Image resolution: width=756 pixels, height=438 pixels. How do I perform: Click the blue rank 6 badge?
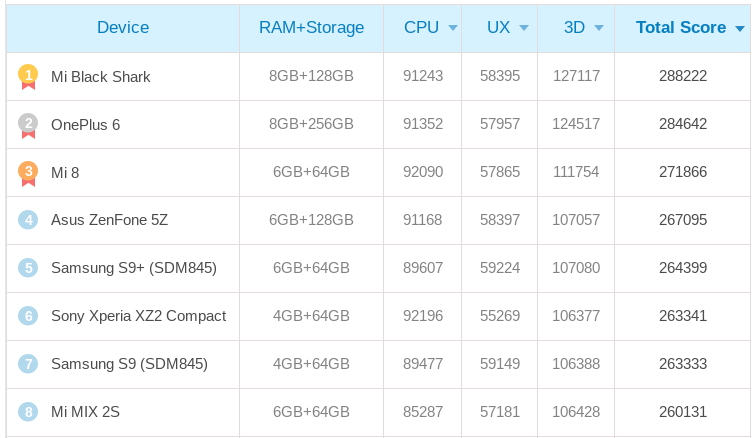pyautogui.click(x=28, y=316)
